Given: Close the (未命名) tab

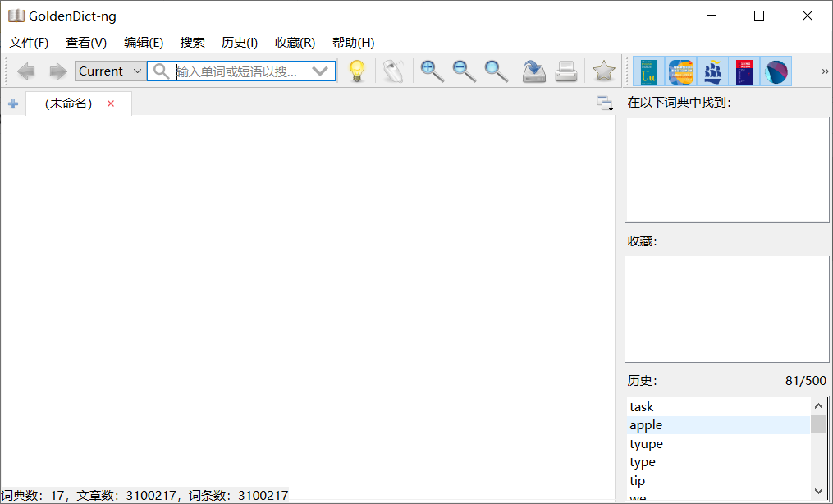Looking at the screenshot, I should pyautogui.click(x=111, y=103).
